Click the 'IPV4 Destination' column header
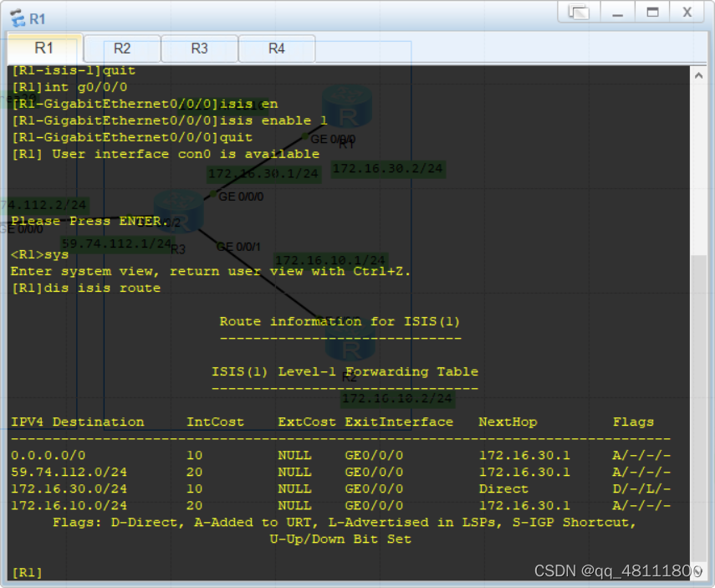 tap(77, 422)
